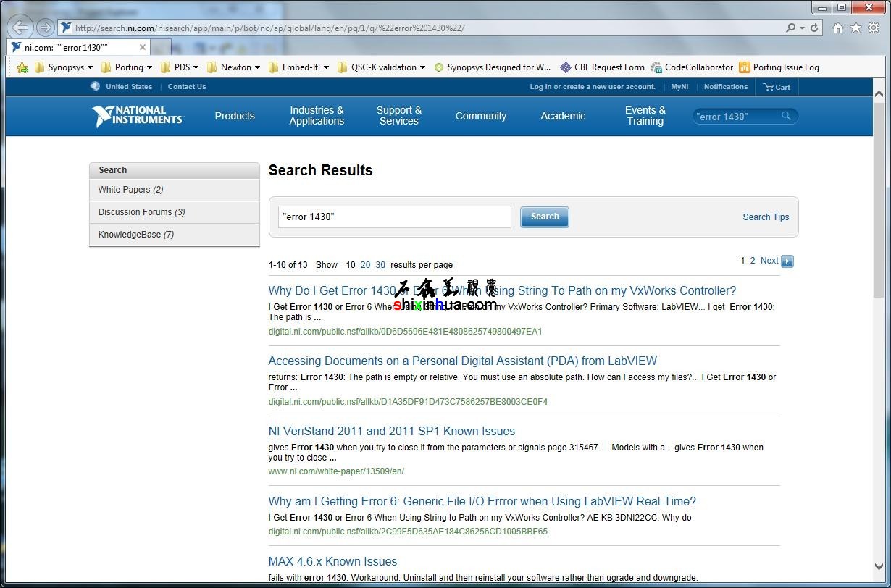
Task: Click the Next results page link
Action: tap(769, 261)
